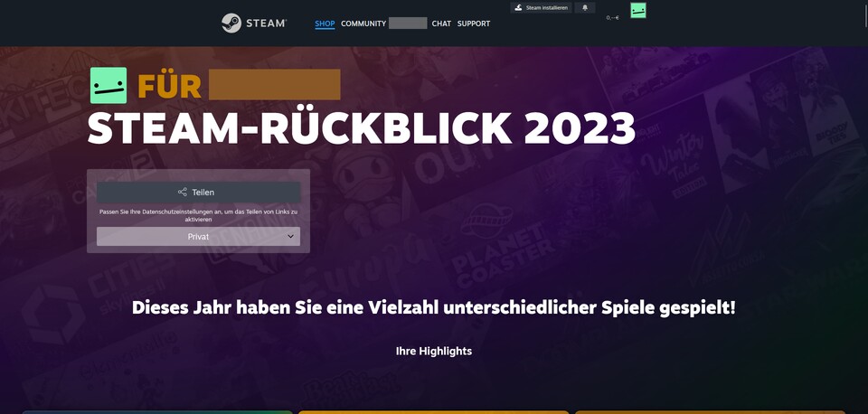Open the Privat privacy setting dropdown

pos(198,236)
